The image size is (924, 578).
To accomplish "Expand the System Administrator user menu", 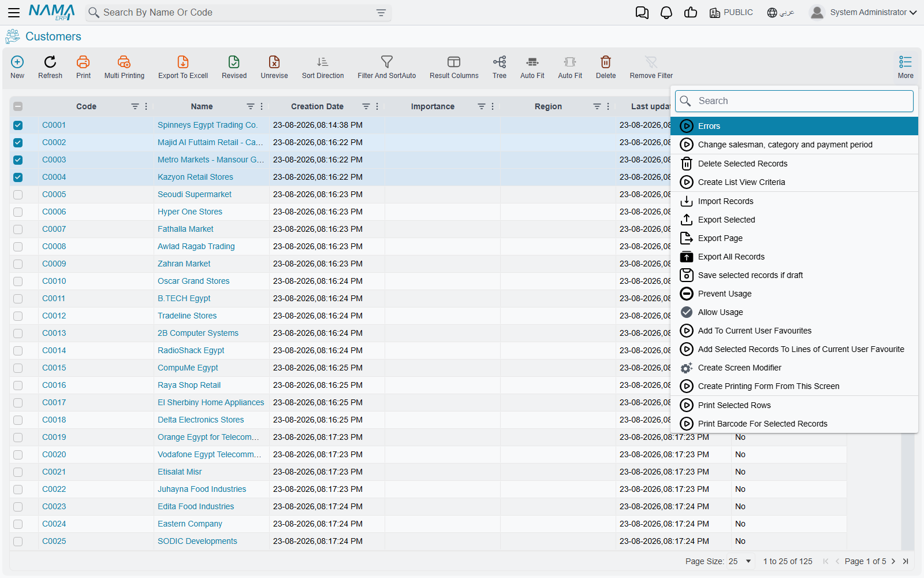I will point(863,13).
